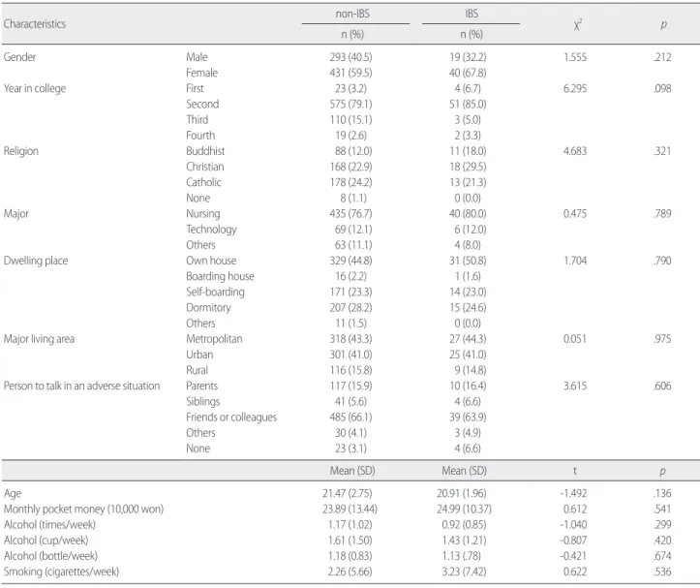
Task: Click the 'Religion' row label
Action: point(21,151)
